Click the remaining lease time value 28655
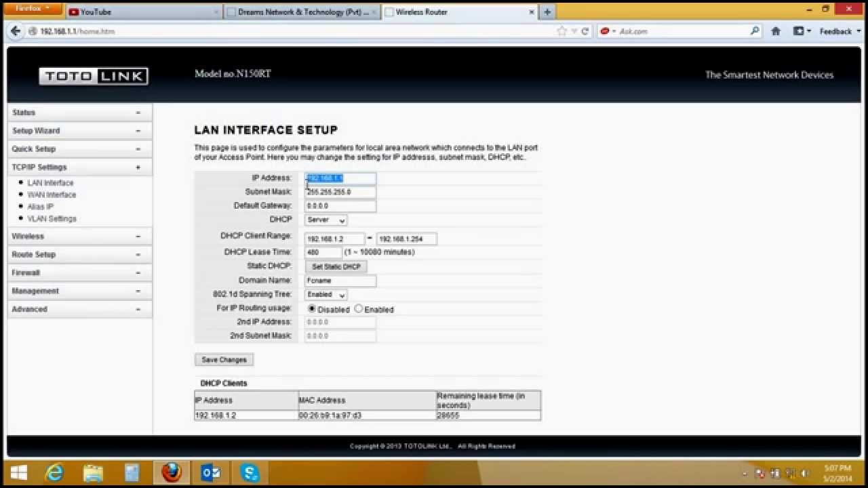Screen dimensions: 868x488 coord(448,415)
